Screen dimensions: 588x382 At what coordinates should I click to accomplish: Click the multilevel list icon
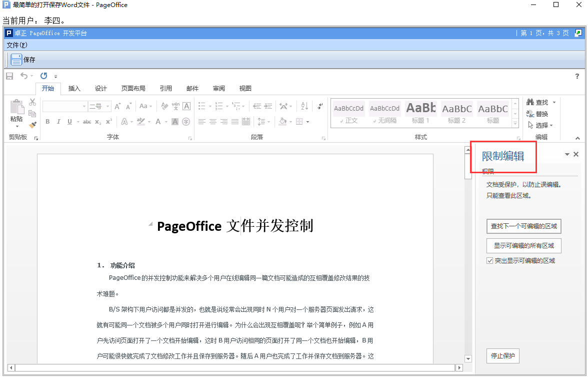point(236,106)
